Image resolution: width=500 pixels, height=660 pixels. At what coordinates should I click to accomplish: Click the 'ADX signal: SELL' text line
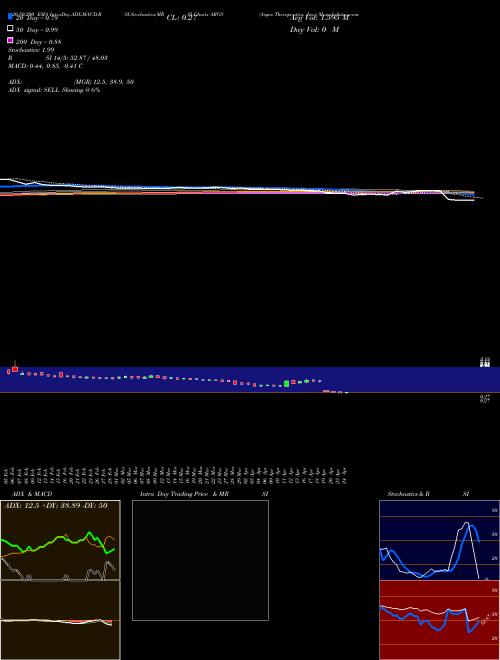[54, 90]
